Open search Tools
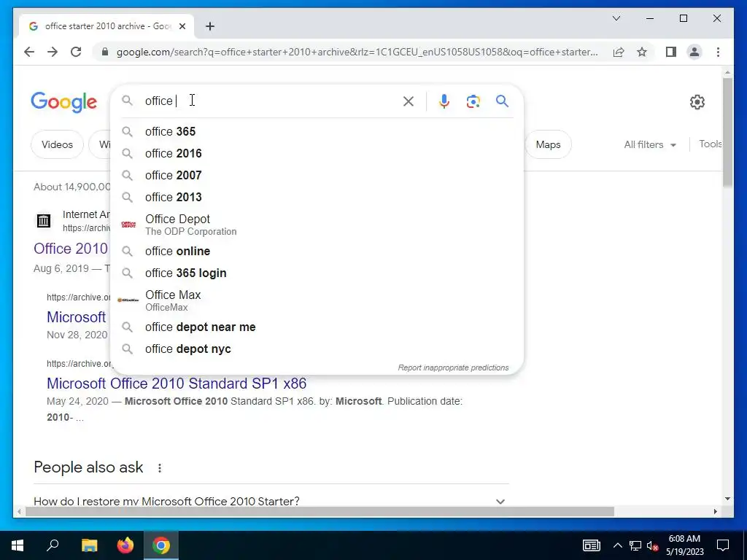Viewport: 747px width, 560px height. 711,144
